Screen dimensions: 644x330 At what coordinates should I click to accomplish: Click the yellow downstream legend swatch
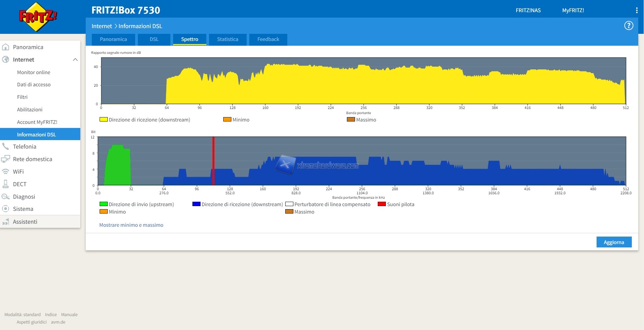(x=103, y=119)
